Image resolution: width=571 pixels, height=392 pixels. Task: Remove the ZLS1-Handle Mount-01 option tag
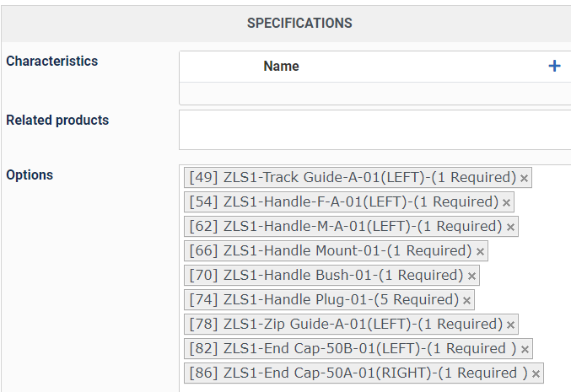click(480, 251)
